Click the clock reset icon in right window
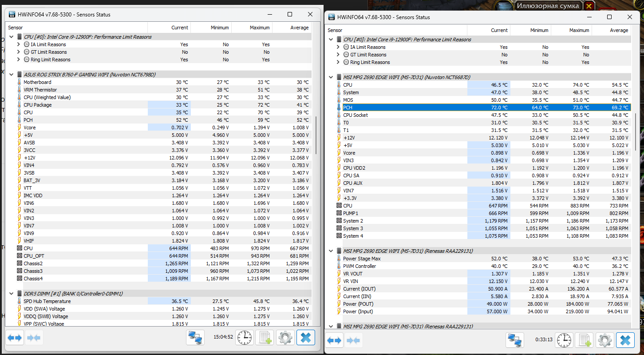Viewport: 644px width, 355px height. 565,340
